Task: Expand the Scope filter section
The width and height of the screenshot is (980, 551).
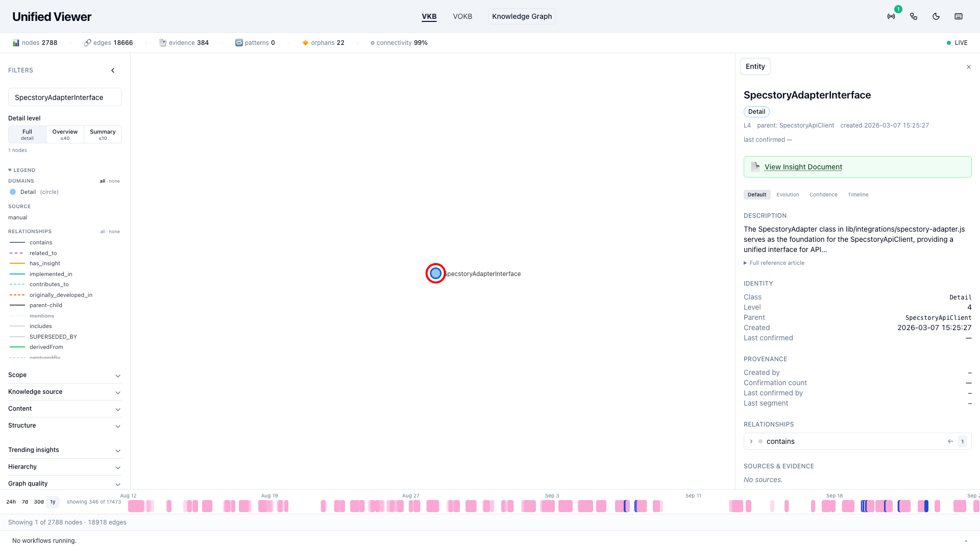Action: (x=65, y=375)
